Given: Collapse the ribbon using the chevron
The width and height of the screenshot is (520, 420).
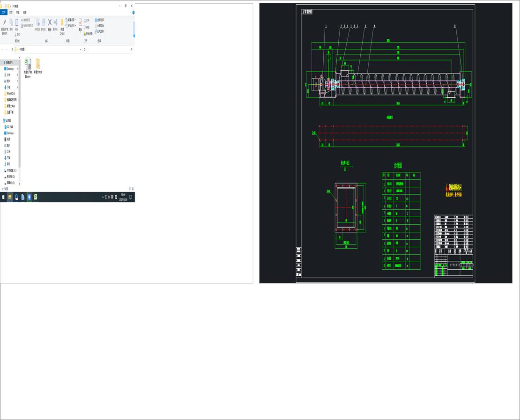Looking at the screenshot, I should pyautogui.click(x=130, y=12).
